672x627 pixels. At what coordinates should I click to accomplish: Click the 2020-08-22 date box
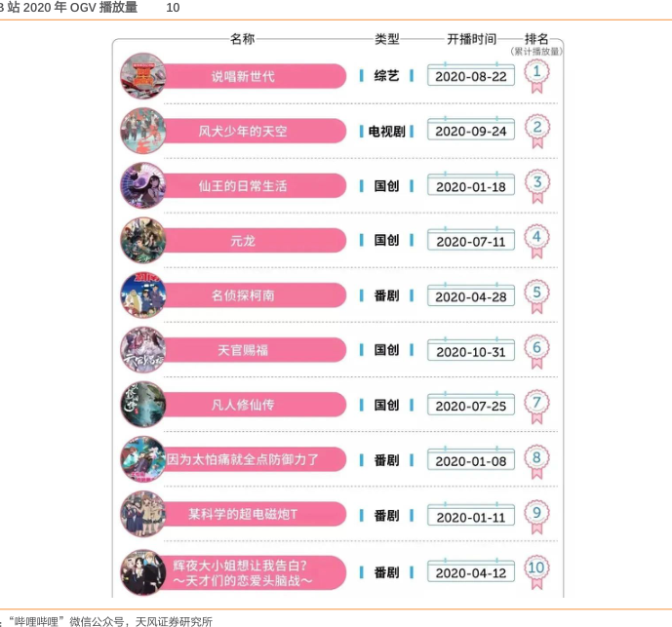pos(470,75)
